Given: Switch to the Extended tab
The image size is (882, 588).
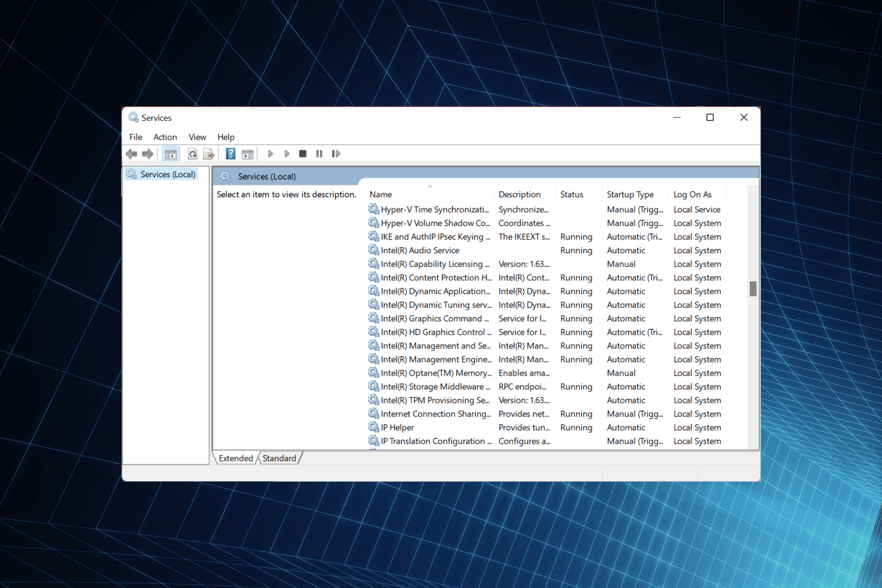Looking at the screenshot, I should pos(236,458).
